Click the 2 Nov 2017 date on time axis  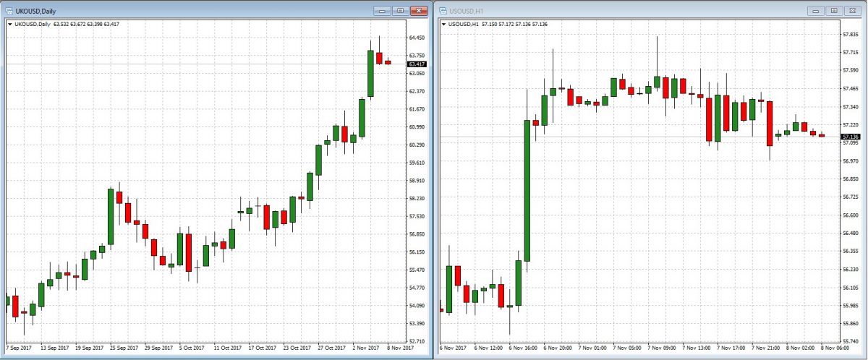point(365,346)
